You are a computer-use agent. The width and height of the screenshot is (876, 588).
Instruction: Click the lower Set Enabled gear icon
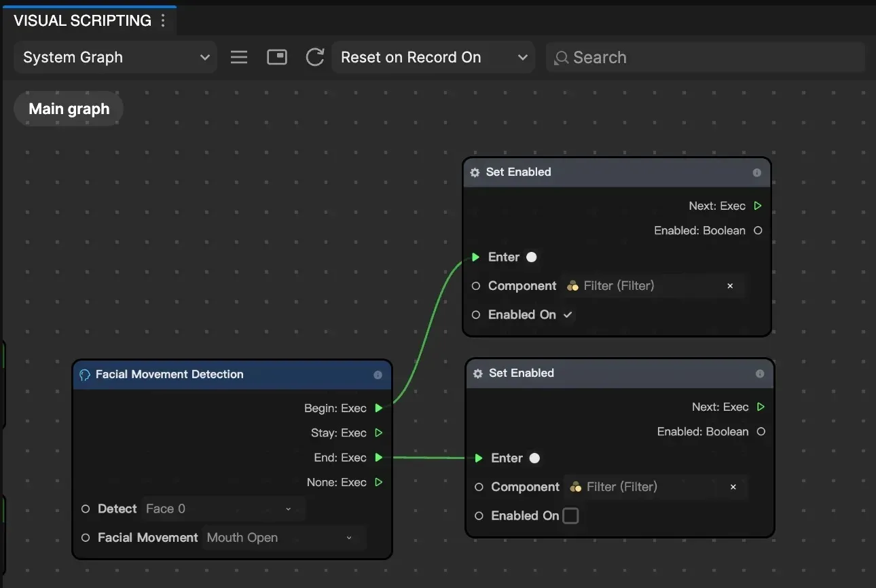tap(477, 373)
